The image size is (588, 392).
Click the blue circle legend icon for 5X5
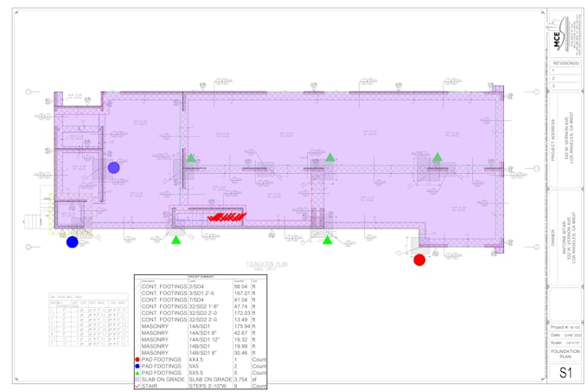coord(137,366)
